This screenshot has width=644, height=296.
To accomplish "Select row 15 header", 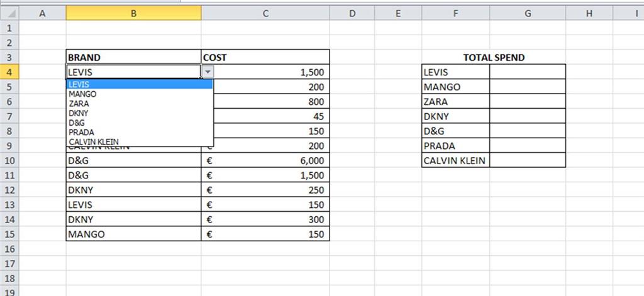I will (9, 234).
